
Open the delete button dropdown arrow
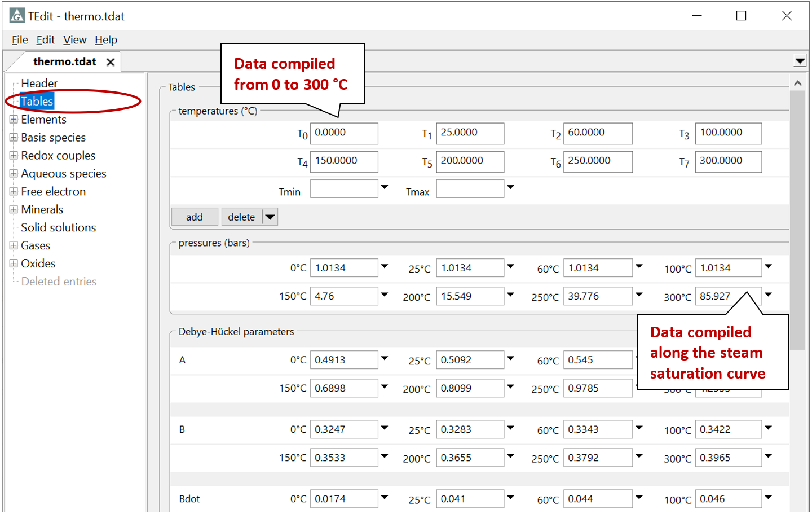click(x=270, y=217)
